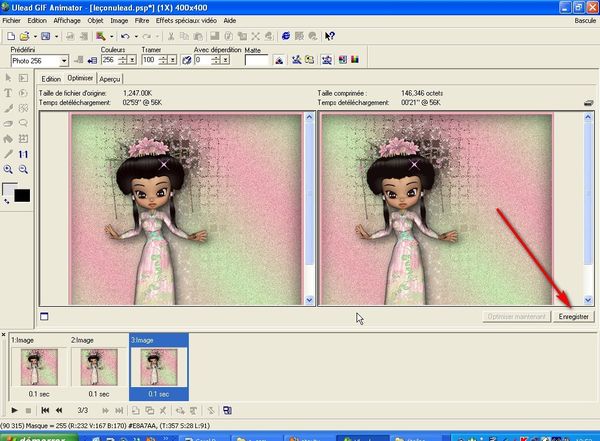Open the Image menu
Viewport: 600px width, 441px height.
(x=119, y=21)
